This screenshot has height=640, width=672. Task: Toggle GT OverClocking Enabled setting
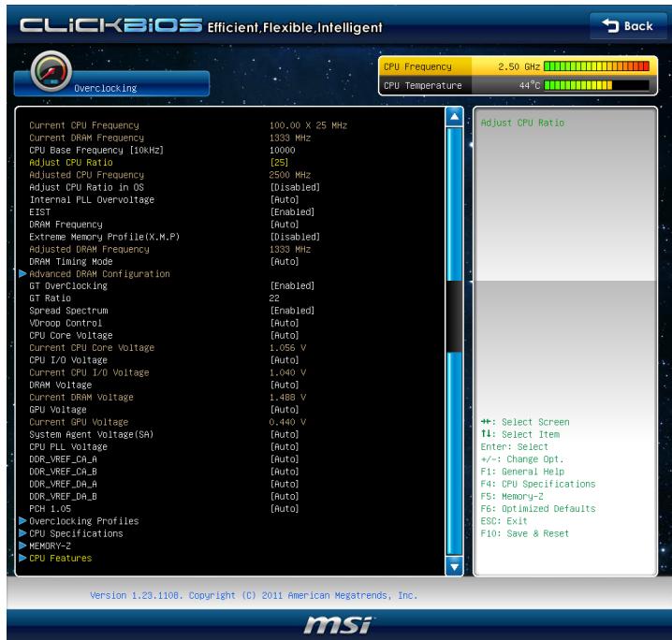click(292, 285)
